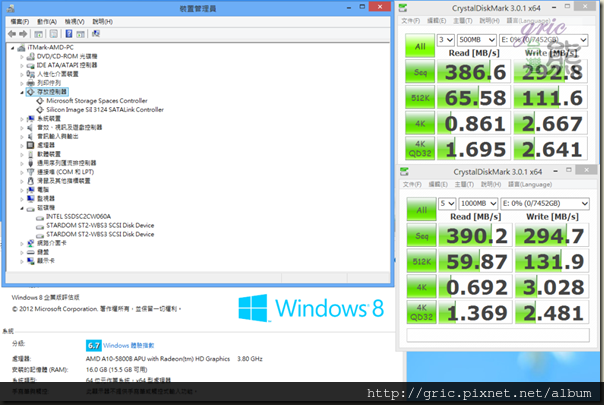
Task: Expand the print queues (列印佇列) node
Action: point(22,83)
